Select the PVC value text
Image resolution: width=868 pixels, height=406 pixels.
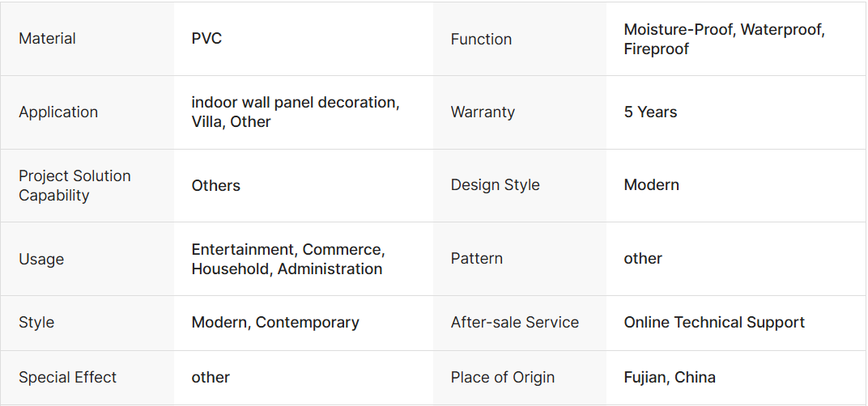206,39
